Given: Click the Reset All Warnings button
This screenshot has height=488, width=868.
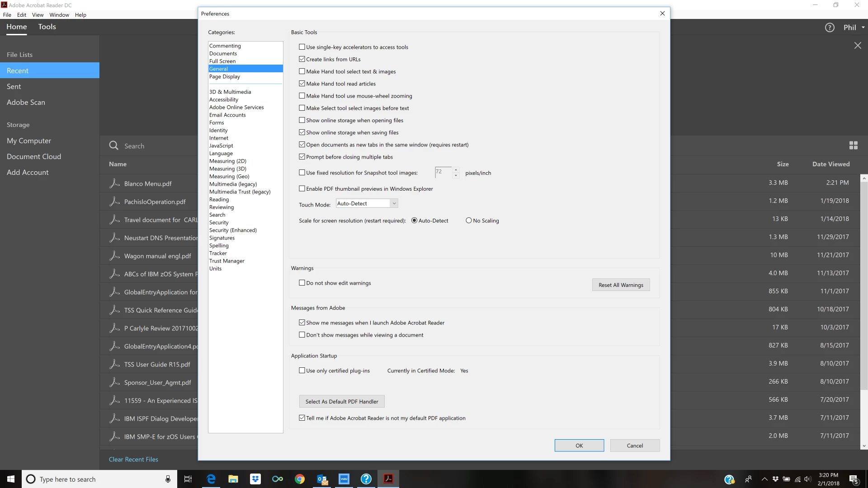Looking at the screenshot, I should 621,285.
